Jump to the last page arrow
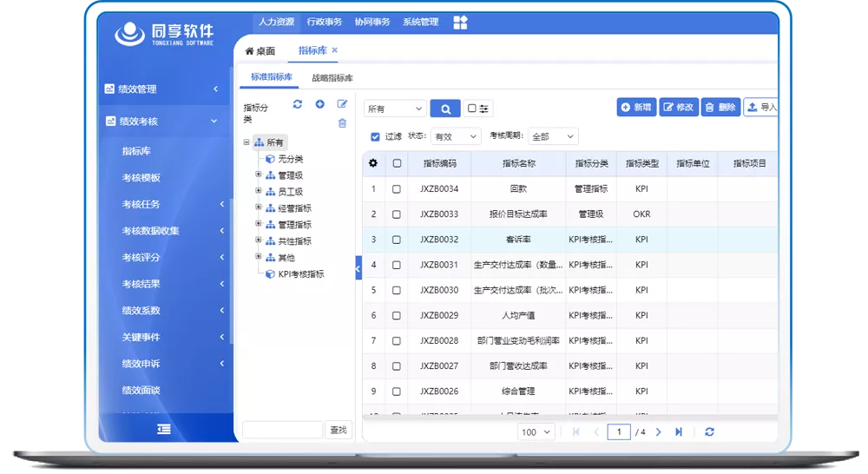Viewport: 868px width, 474px height. coord(679,432)
